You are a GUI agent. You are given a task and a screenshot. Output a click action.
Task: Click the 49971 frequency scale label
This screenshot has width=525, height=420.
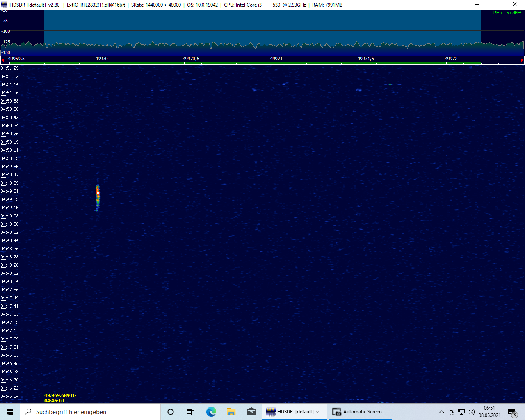coord(276,59)
